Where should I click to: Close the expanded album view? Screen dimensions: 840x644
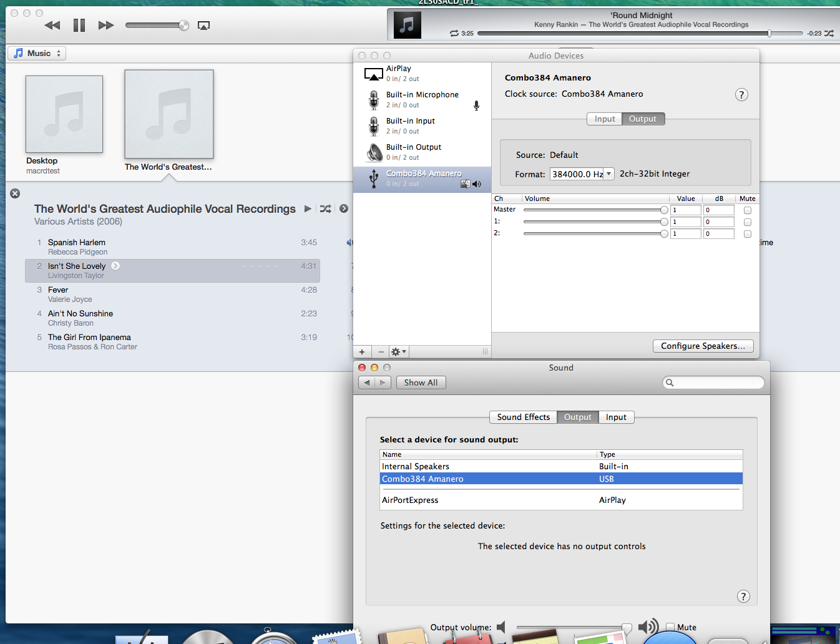(x=15, y=193)
